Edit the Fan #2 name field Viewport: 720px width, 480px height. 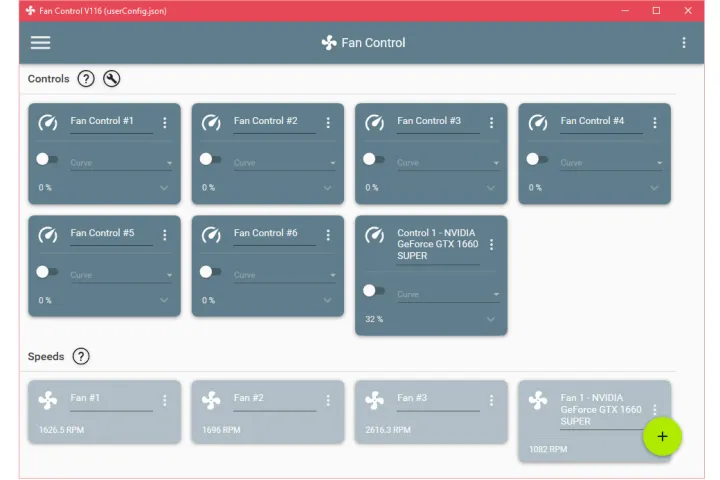point(275,400)
